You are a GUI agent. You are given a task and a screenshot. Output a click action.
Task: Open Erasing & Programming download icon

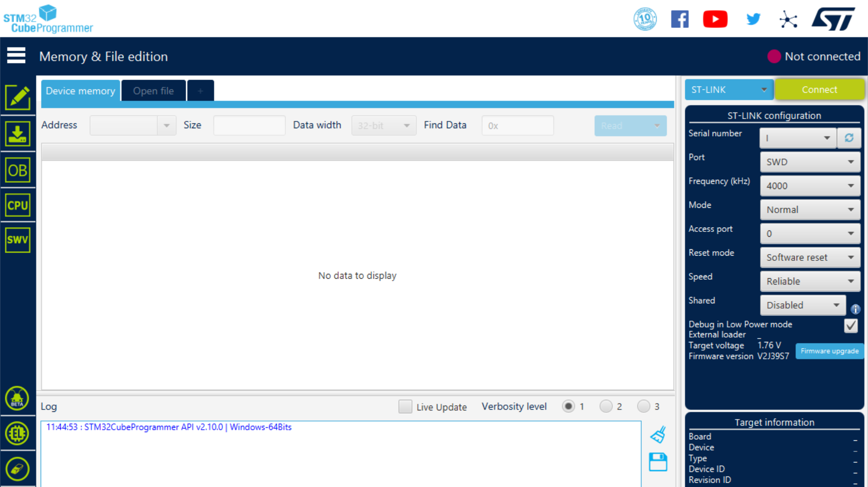[18, 134]
